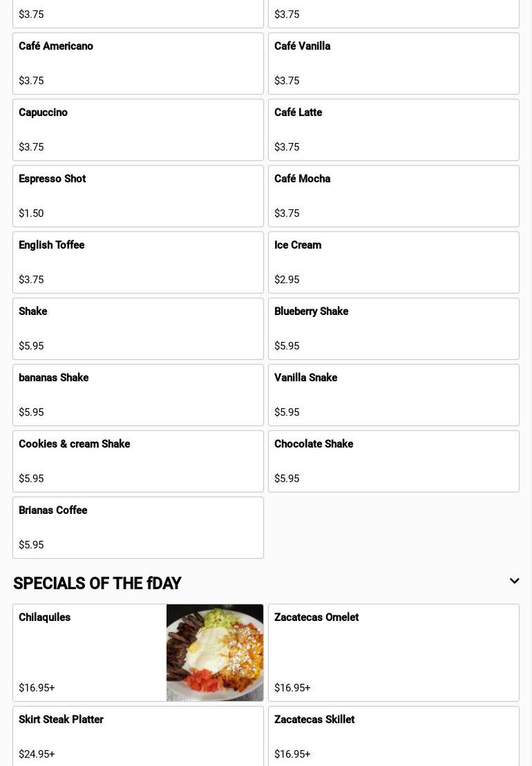This screenshot has height=766, width=532.
Task: Select the Zacatecas Skillet special
Action: pyautogui.click(x=393, y=736)
